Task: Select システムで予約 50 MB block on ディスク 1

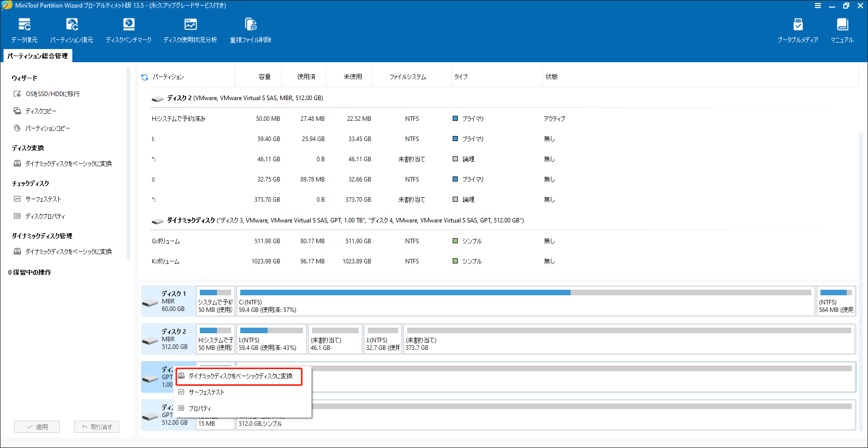Action: click(215, 301)
